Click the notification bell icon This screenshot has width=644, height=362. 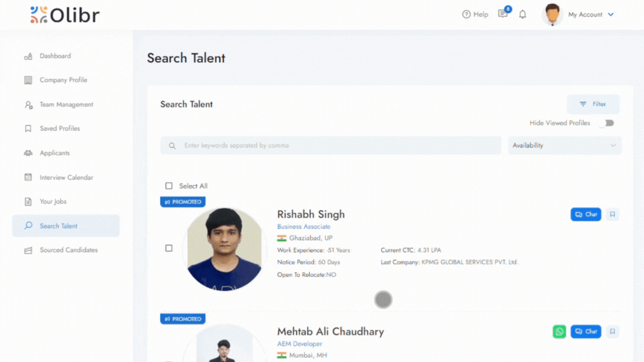pos(523,15)
